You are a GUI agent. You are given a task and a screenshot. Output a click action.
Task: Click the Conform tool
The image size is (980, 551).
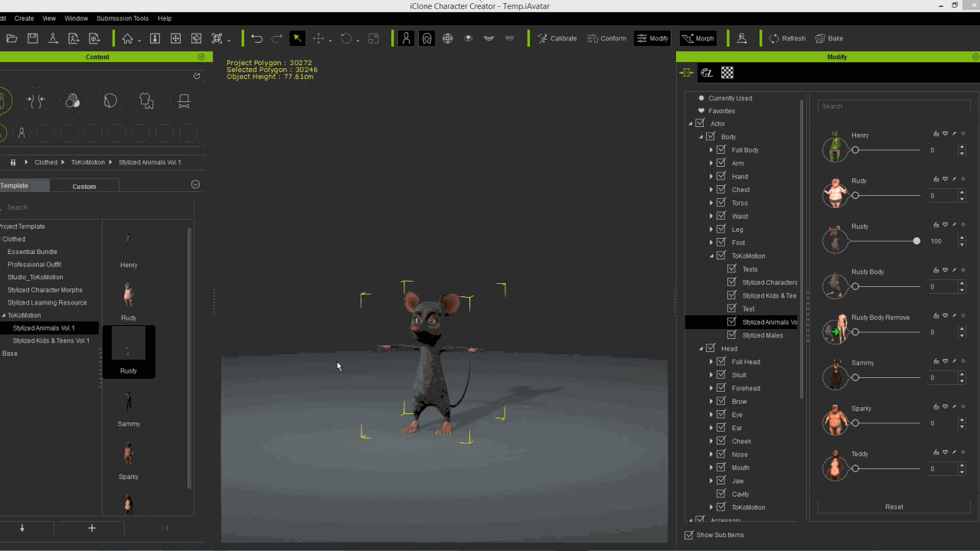[x=606, y=38]
